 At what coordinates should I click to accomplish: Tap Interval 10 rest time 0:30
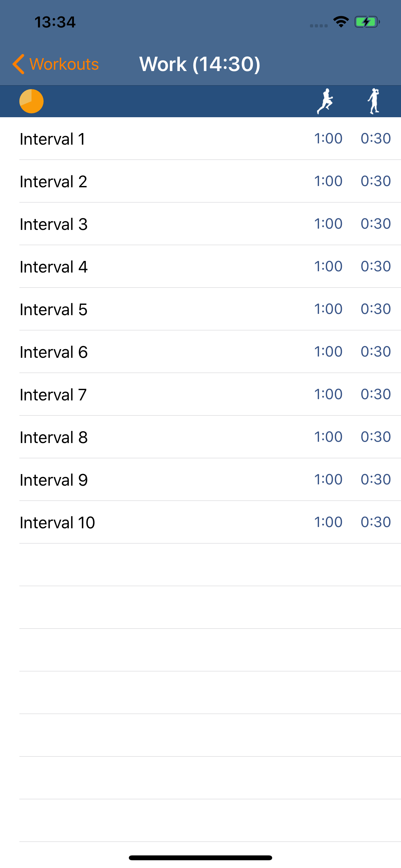[x=376, y=522]
